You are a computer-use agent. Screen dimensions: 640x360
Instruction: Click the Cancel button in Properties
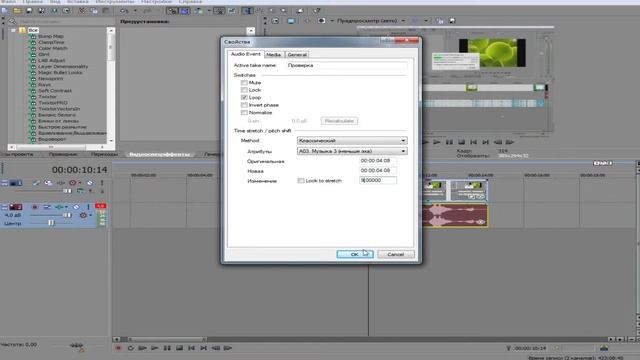(x=396, y=254)
